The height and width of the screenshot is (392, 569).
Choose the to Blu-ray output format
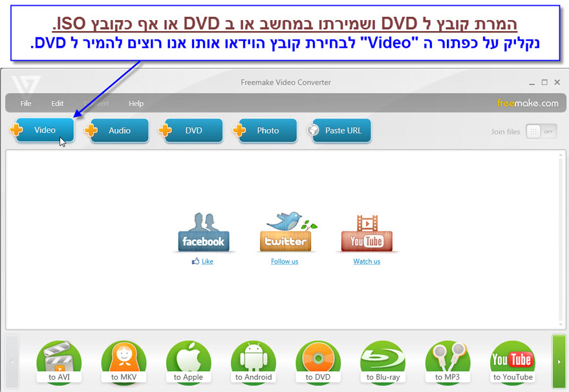coord(383,362)
